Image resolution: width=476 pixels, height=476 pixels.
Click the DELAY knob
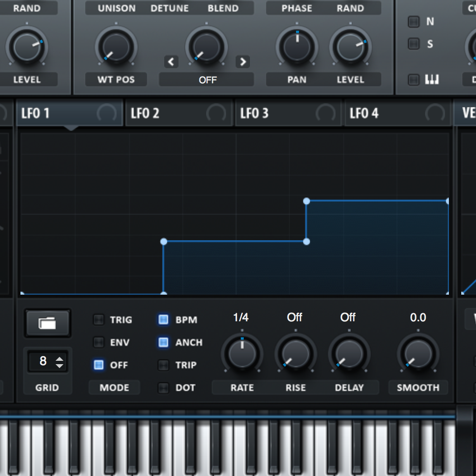[x=349, y=354]
